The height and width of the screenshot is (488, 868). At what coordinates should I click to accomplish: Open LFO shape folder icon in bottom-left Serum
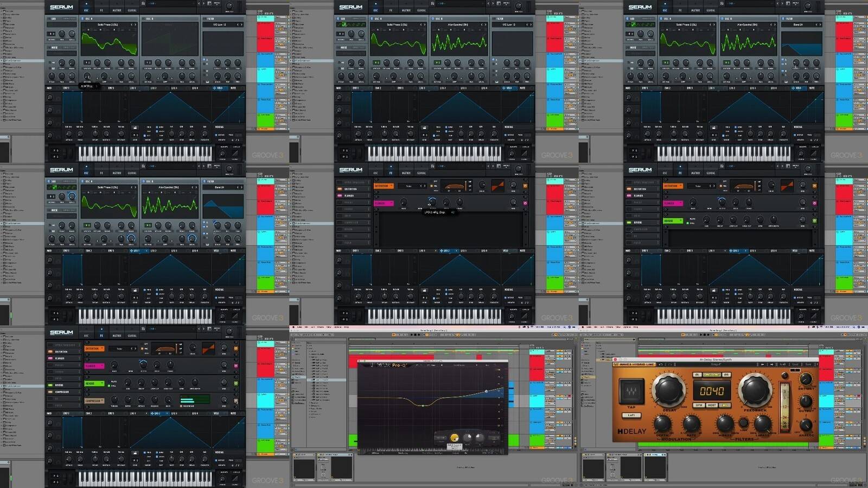point(135,453)
